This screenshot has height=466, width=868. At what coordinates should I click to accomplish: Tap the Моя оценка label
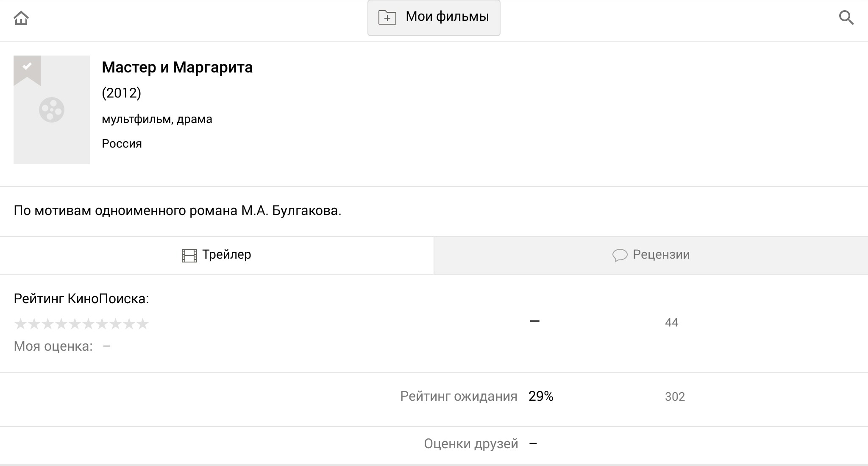pyautogui.click(x=53, y=346)
